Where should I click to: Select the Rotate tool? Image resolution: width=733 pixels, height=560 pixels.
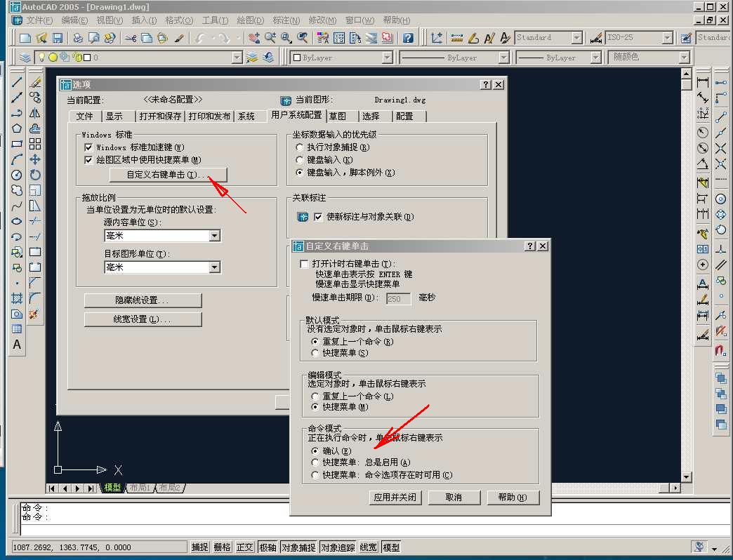pos(35,175)
